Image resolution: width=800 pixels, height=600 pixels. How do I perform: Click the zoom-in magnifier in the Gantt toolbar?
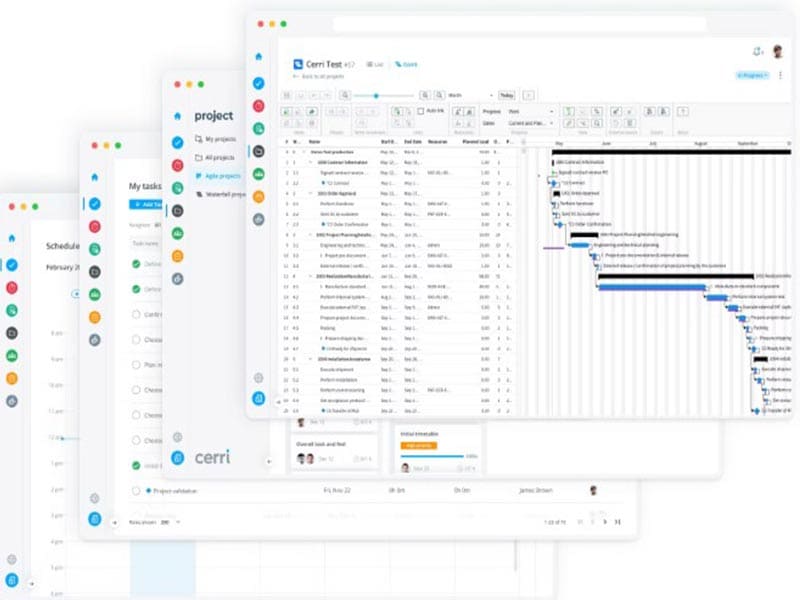(x=427, y=95)
